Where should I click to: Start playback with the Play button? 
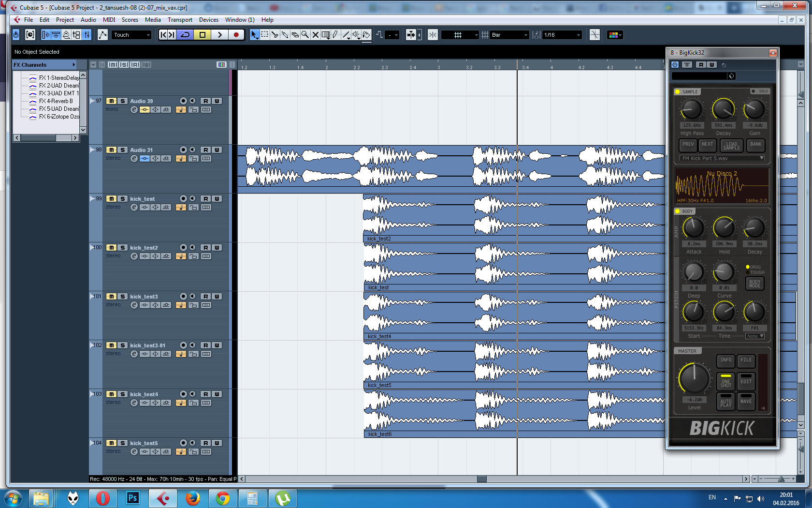219,35
